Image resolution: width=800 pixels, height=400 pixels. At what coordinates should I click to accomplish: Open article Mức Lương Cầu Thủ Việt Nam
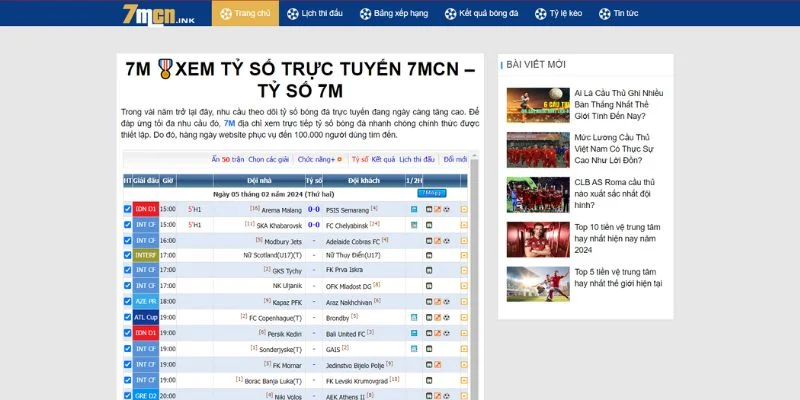point(614,149)
